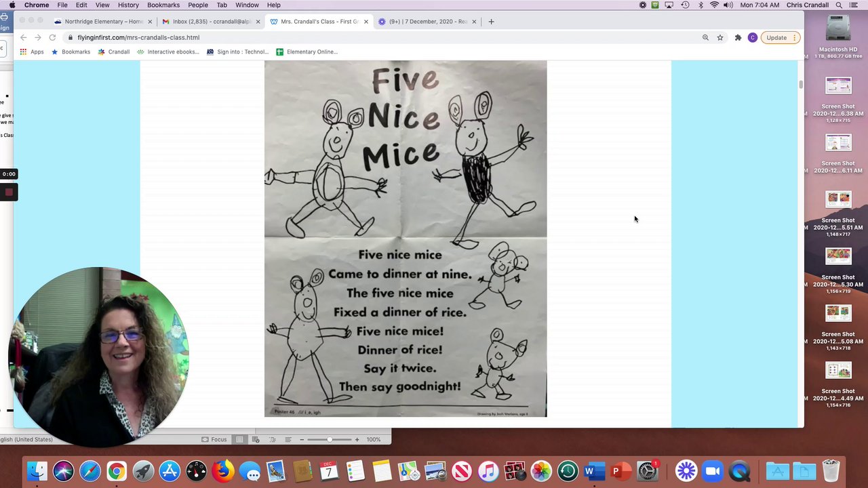868x488 pixels.
Task: Open the Notes app in the dock
Action: [x=382, y=470]
